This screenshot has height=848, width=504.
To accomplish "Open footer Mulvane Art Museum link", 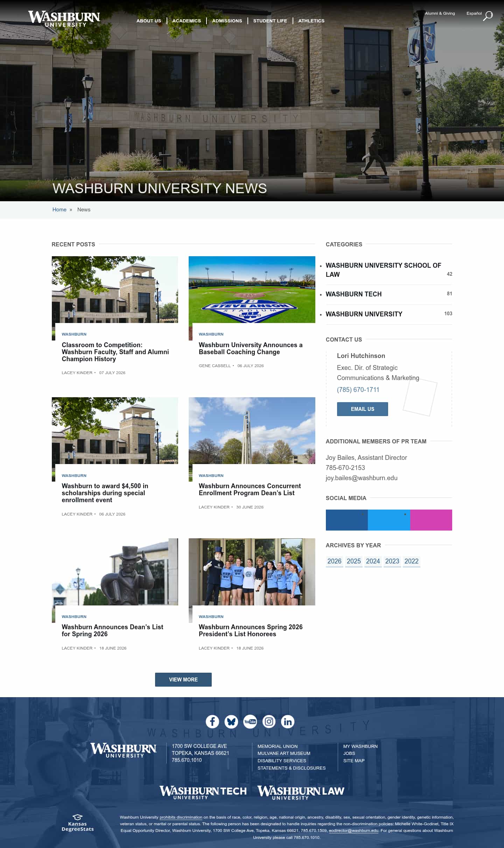I will click(284, 753).
